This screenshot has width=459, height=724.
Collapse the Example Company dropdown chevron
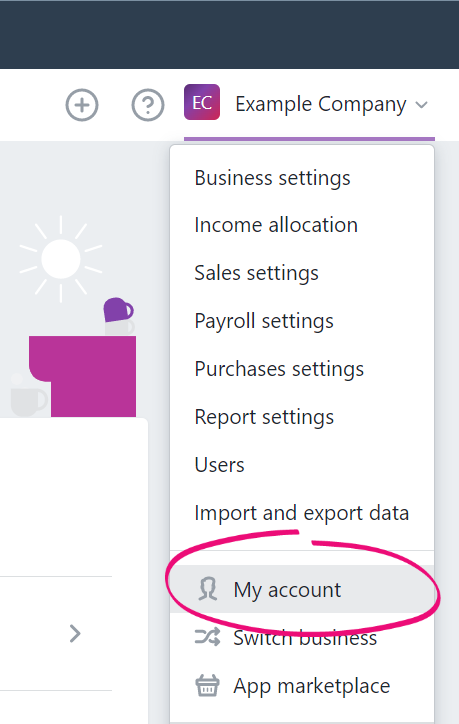tap(421, 105)
